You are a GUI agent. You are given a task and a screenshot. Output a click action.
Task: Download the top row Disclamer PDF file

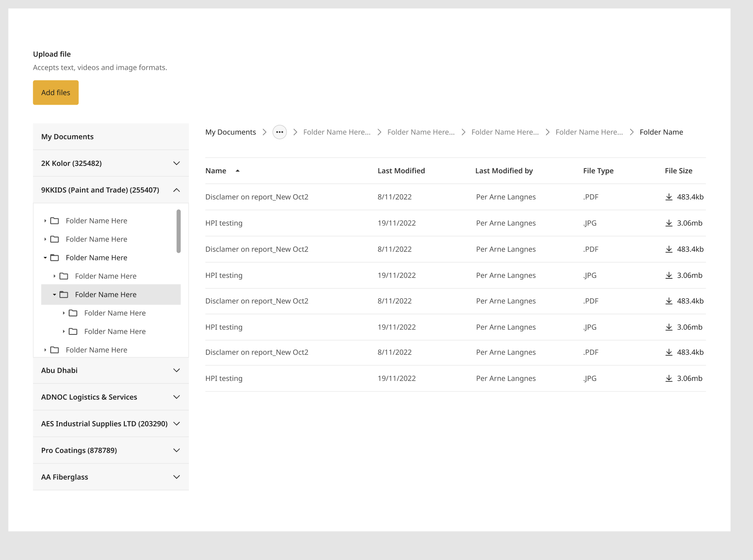click(x=669, y=197)
